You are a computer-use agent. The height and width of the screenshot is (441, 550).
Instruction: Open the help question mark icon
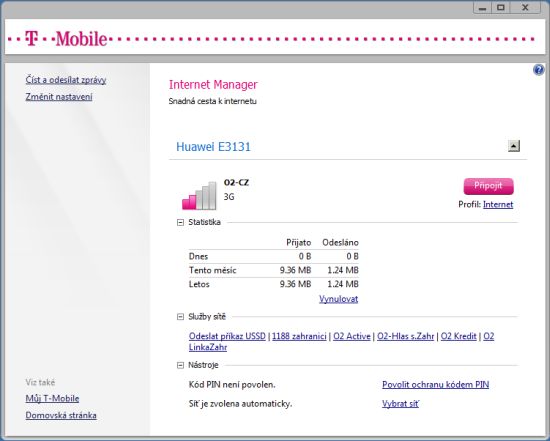tap(539, 70)
